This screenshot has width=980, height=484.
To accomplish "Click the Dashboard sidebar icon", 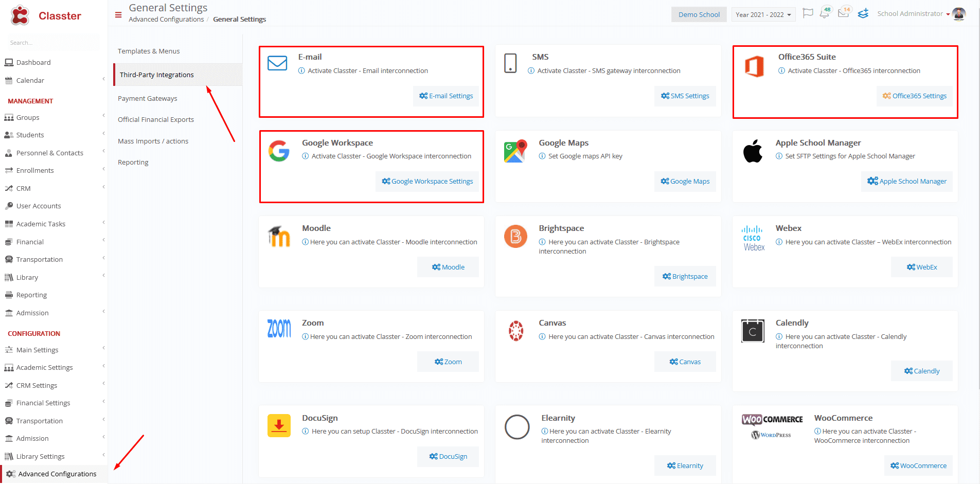I will 9,62.
